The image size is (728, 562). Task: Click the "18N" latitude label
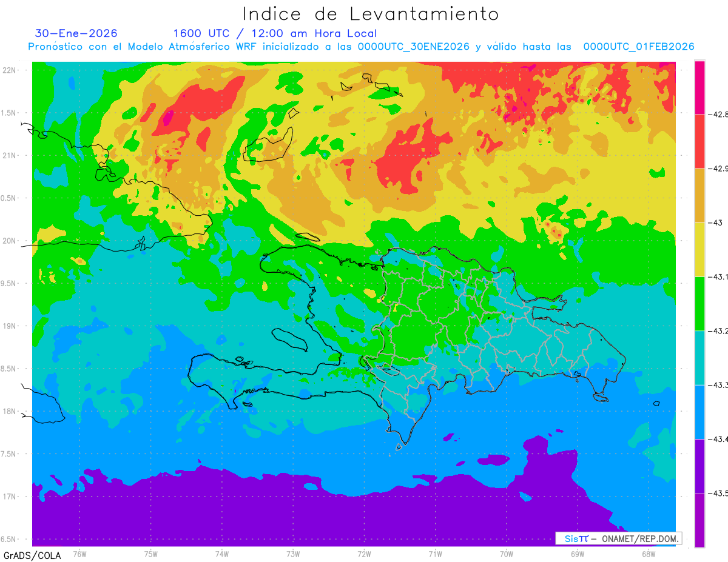coord(10,412)
